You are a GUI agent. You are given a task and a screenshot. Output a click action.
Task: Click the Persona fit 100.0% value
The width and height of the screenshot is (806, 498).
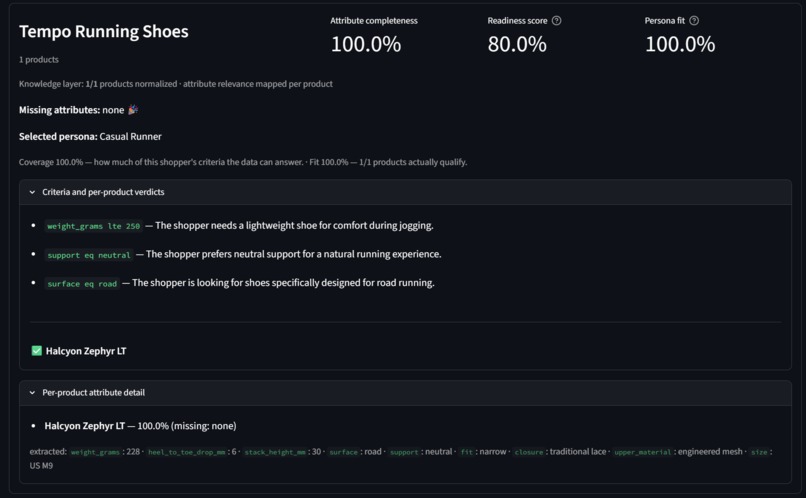pyautogui.click(x=680, y=44)
